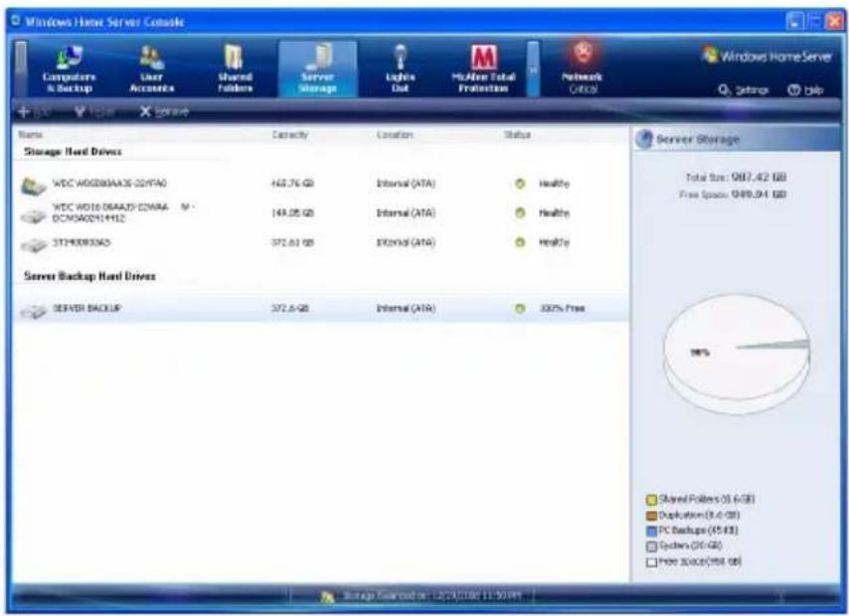Image resolution: width=849 pixels, height=616 pixels.
Task: Sort by the Capacity column header
Action: click(289, 134)
